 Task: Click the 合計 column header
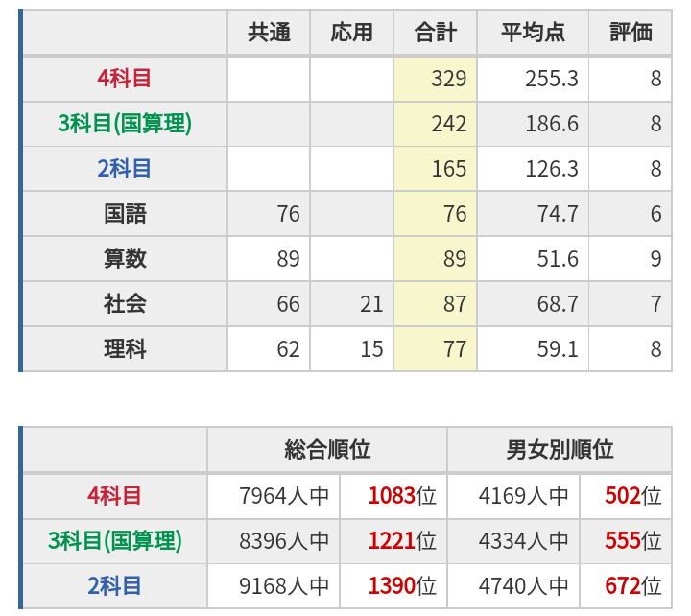click(435, 33)
